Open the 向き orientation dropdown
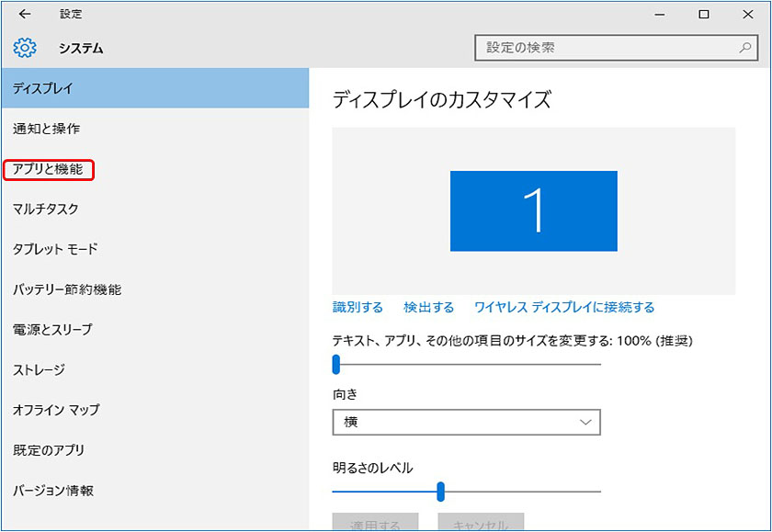This screenshot has height=532, width=772. [466, 423]
